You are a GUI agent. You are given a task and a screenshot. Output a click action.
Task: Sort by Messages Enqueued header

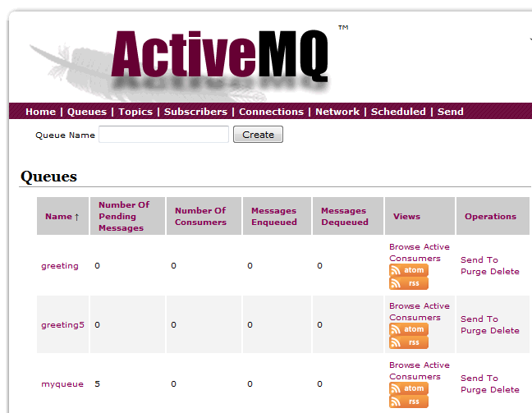(274, 217)
